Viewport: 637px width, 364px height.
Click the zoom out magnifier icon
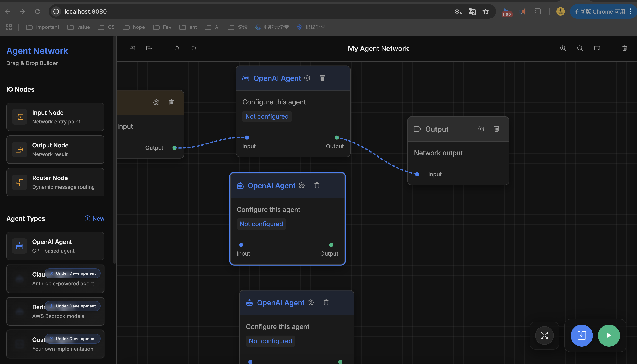tap(580, 48)
